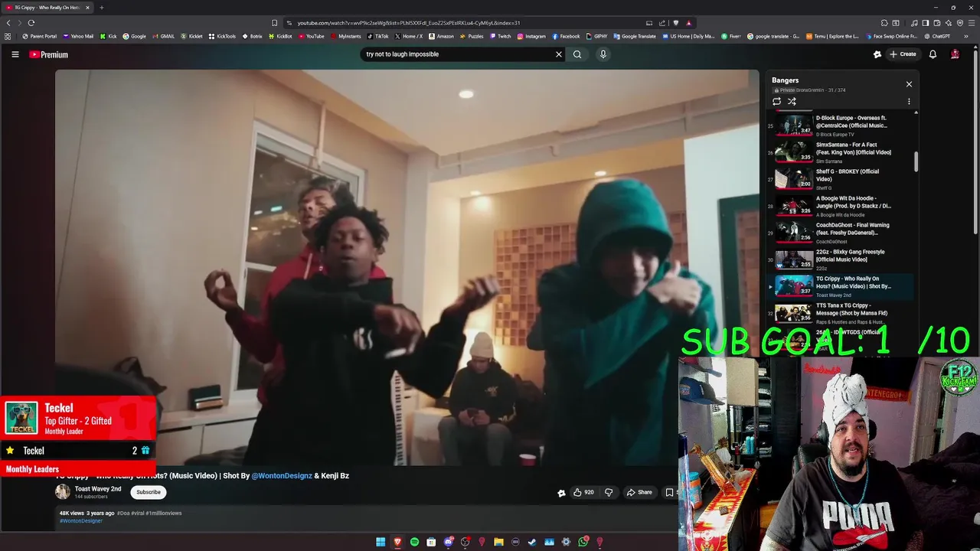
Task: Open the @WontonDesignz channel link
Action: [x=282, y=475]
